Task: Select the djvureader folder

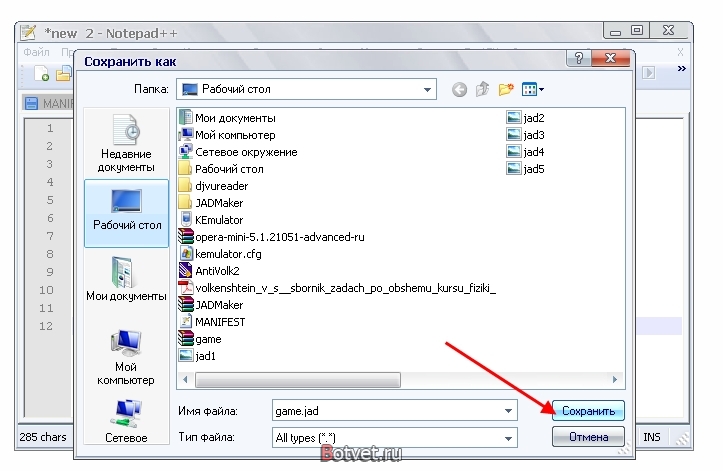Action: click(213, 186)
